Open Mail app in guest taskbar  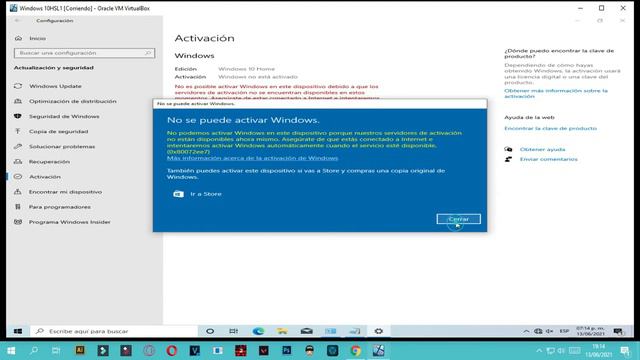click(x=307, y=331)
